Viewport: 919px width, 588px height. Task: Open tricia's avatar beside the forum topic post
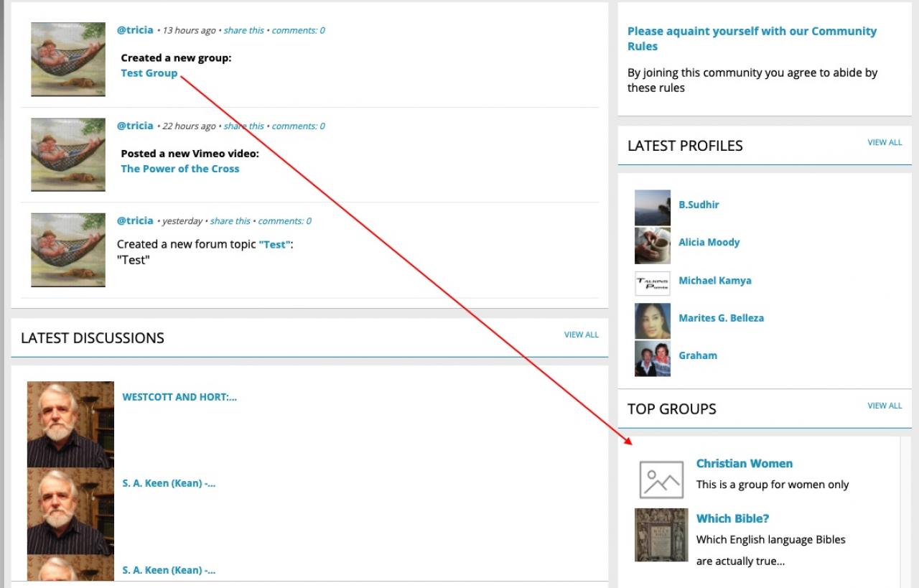coord(68,250)
